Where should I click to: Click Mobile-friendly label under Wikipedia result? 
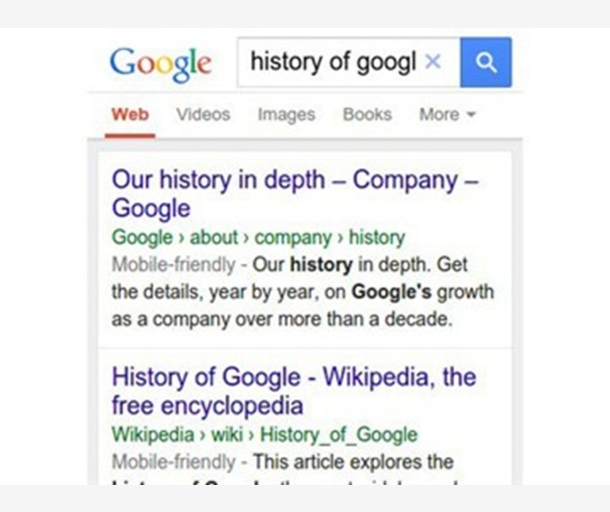pos(173,462)
